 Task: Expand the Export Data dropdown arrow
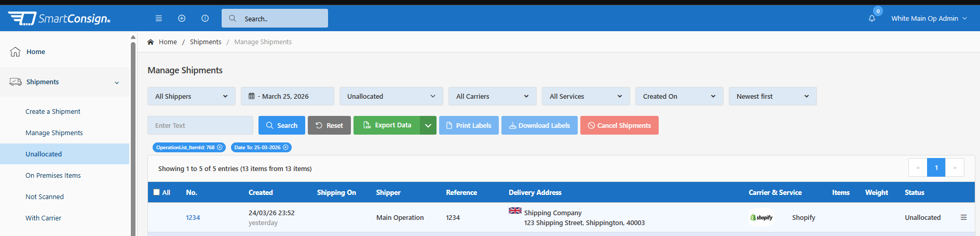click(x=428, y=125)
